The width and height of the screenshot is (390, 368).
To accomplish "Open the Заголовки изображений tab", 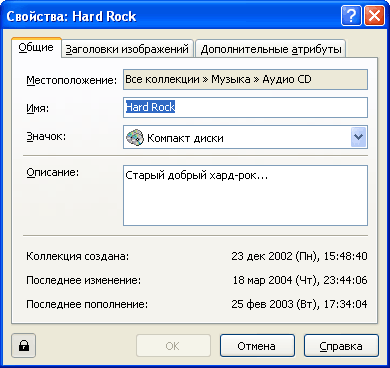I will click(127, 49).
